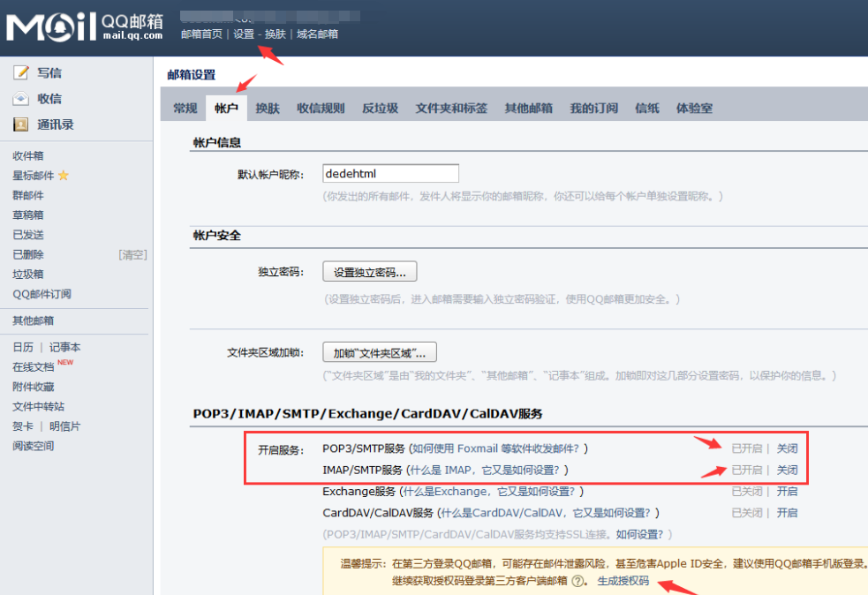Disable POP3/SMTP service via 关闭

pyautogui.click(x=787, y=448)
